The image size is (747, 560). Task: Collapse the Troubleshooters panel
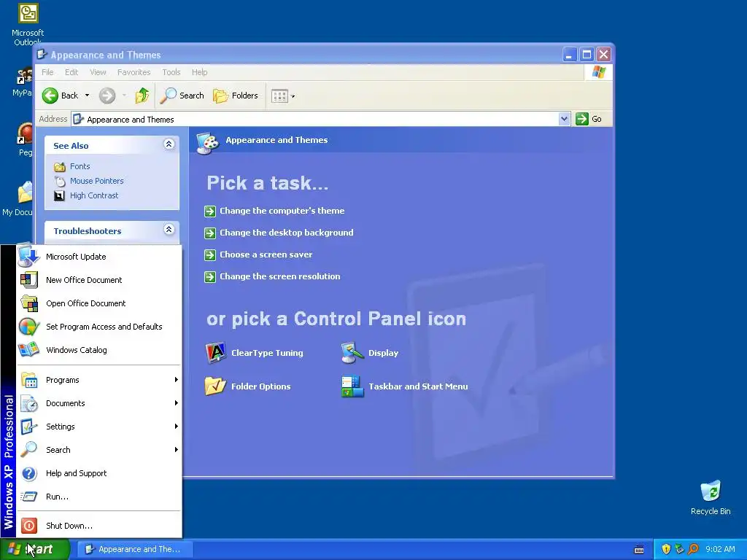point(169,230)
